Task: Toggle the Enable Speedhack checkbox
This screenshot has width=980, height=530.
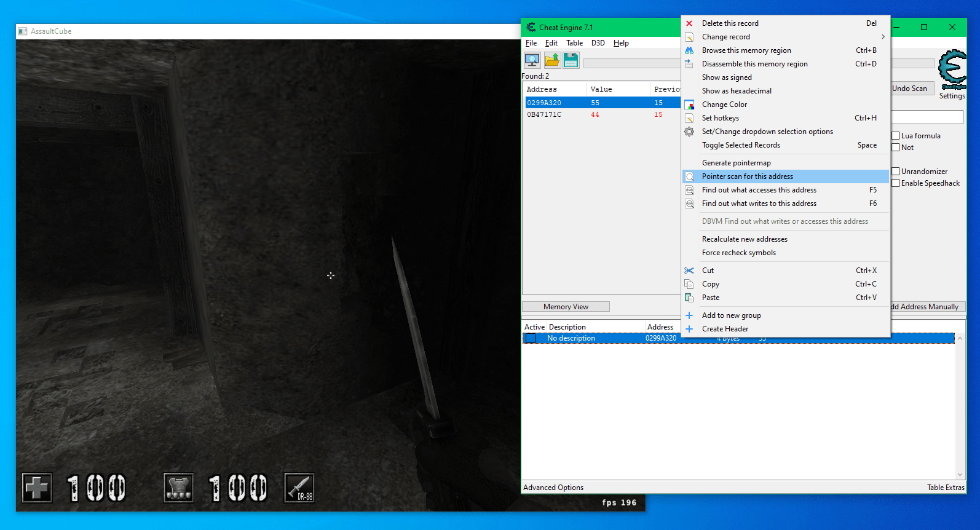Action: tap(896, 183)
